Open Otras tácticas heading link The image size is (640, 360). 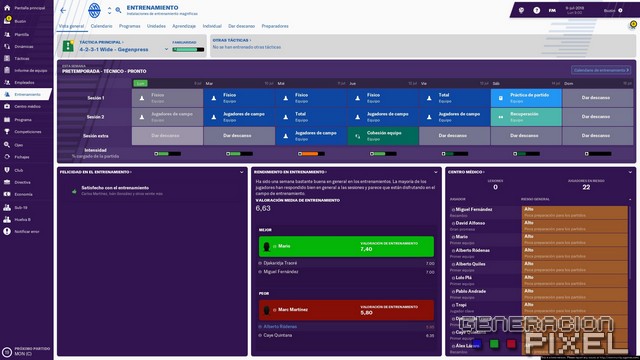(x=231, y=40)
